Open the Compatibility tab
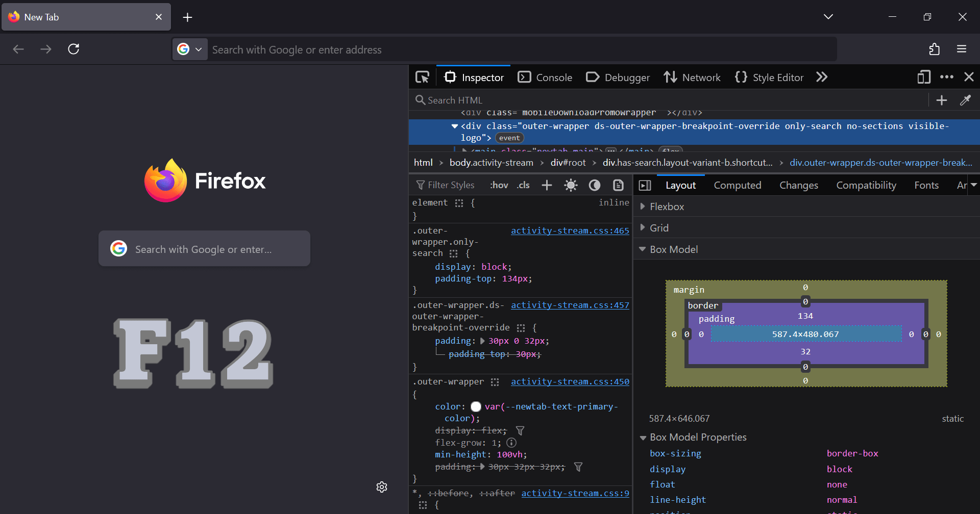This screenshot has width=980, height=514. [x=866, y=185]
